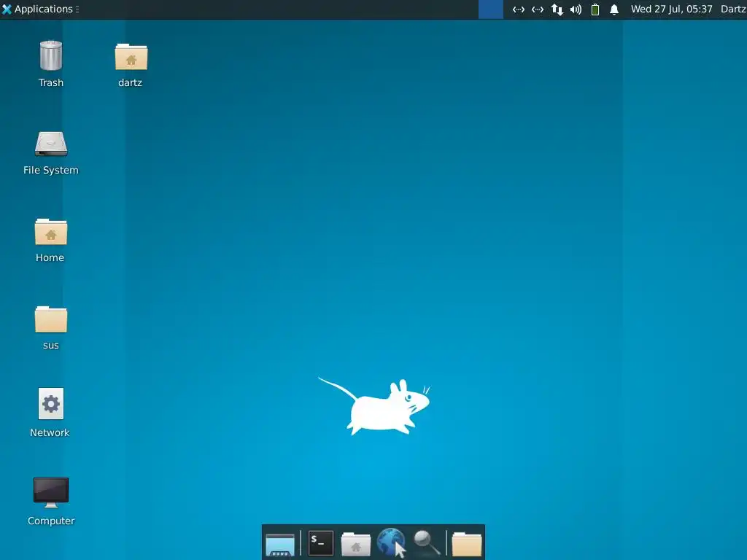Click the Xfce logo beside Applications
Viewport: 747px width, 560px height.
pos(7,9)
